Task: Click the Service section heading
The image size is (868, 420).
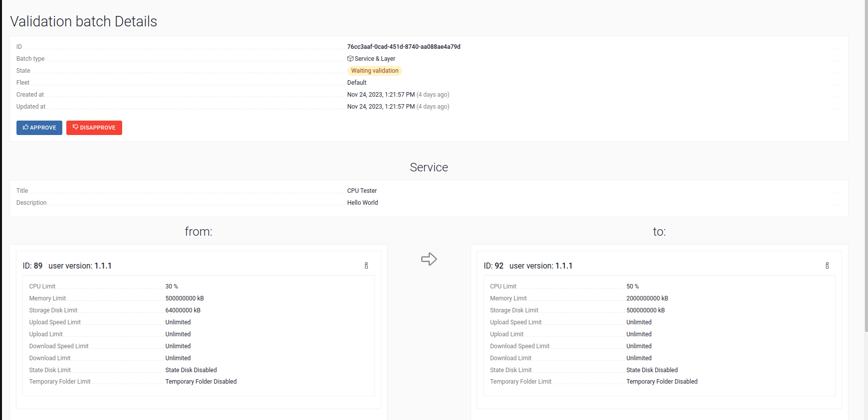Action: click(429, 167)
